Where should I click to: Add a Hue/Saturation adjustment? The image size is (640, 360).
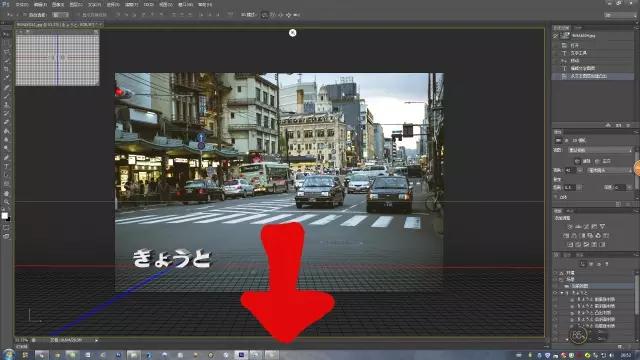point(566,236)
